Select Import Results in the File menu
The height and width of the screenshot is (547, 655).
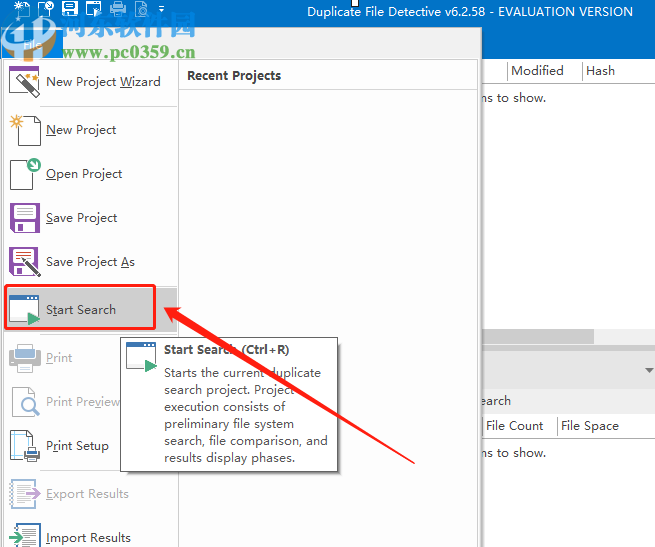point(91,537)
